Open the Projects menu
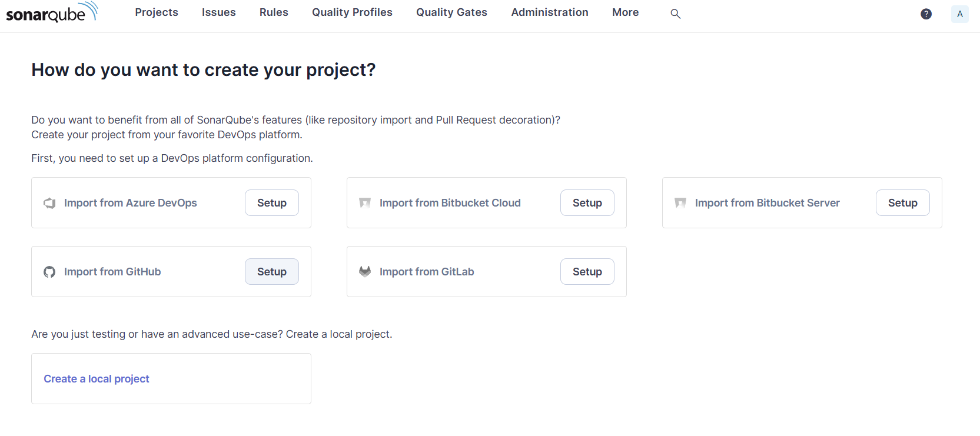 tap(157, 12)
